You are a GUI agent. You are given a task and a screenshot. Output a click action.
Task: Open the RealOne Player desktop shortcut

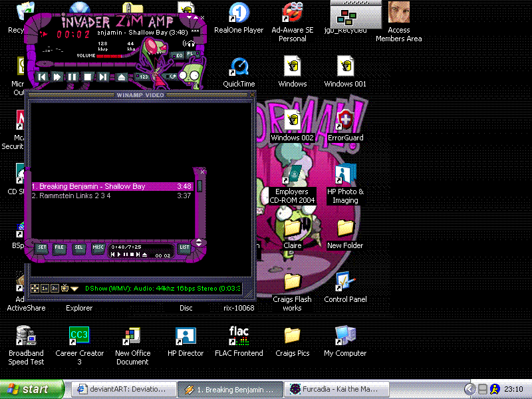pos(239,18)
